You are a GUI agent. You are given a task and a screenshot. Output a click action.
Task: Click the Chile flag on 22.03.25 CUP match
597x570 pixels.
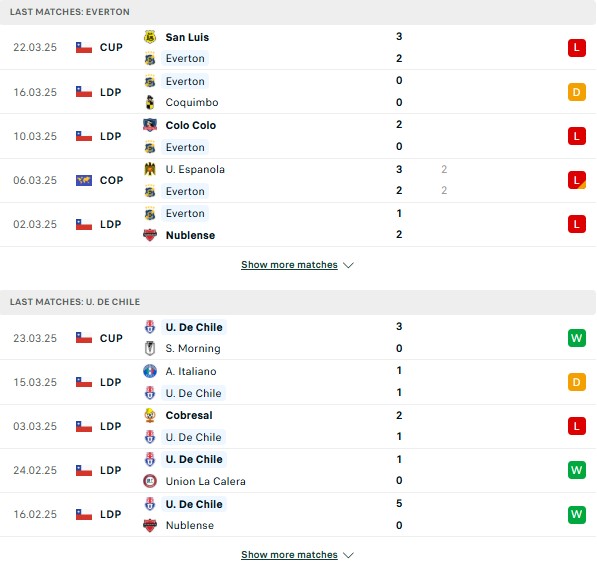tap(84, 48)
